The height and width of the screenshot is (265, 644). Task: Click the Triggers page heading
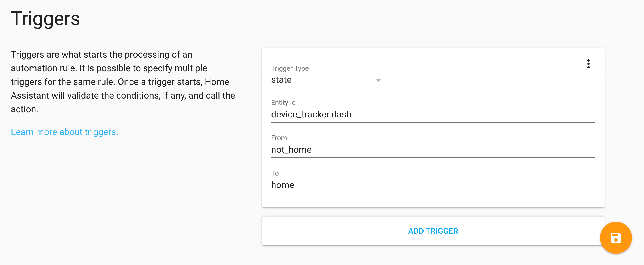coord(45,19)
